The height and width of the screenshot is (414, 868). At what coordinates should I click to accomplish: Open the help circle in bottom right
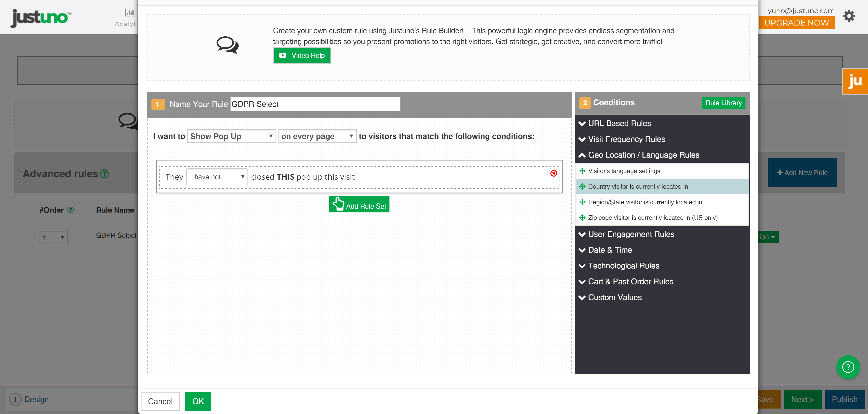(848, 367)
